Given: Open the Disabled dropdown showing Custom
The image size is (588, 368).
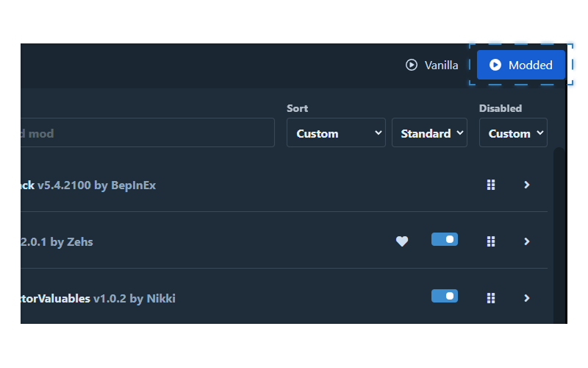Looking at the screenshot, I should tap(513, 132).
